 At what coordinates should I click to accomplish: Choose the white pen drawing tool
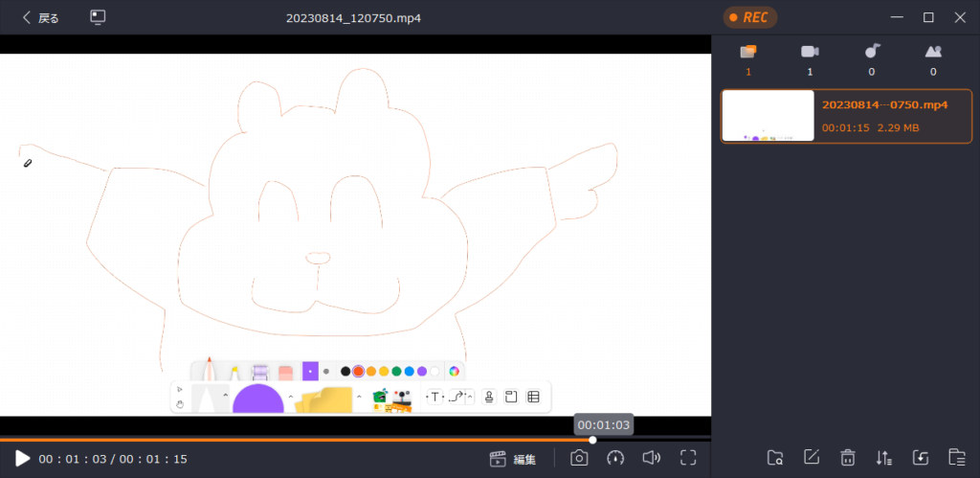coord(205,398)
